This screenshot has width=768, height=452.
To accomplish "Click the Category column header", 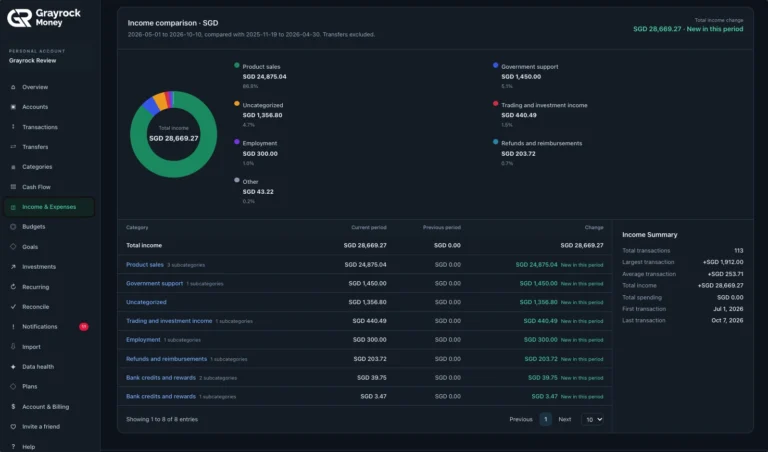I will coord(137,227).
